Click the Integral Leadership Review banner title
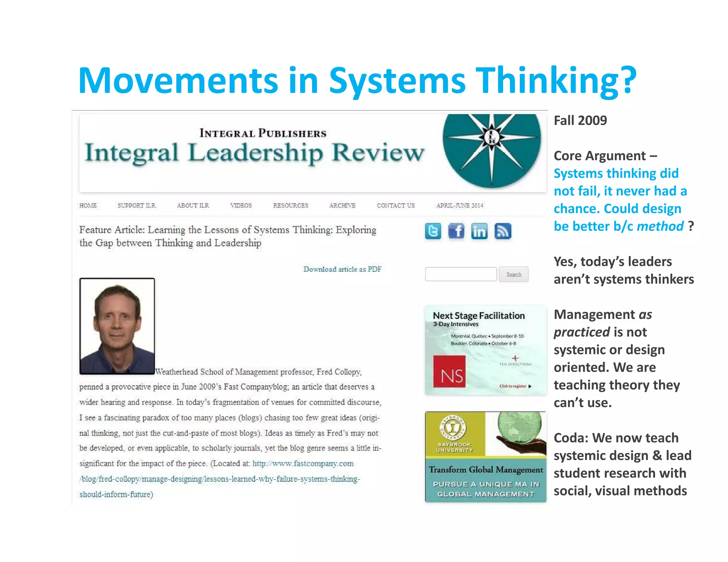 click(x=255, y=153)
